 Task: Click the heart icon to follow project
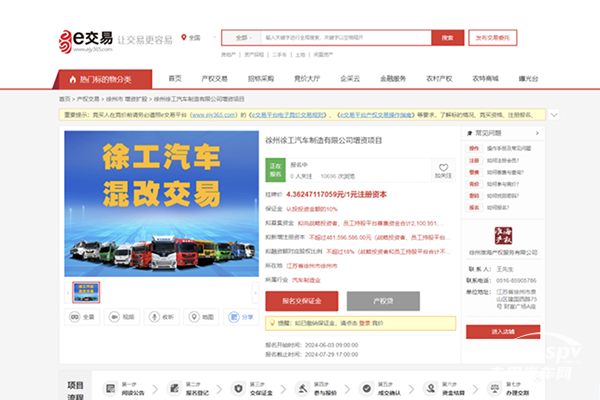[444, 168]
